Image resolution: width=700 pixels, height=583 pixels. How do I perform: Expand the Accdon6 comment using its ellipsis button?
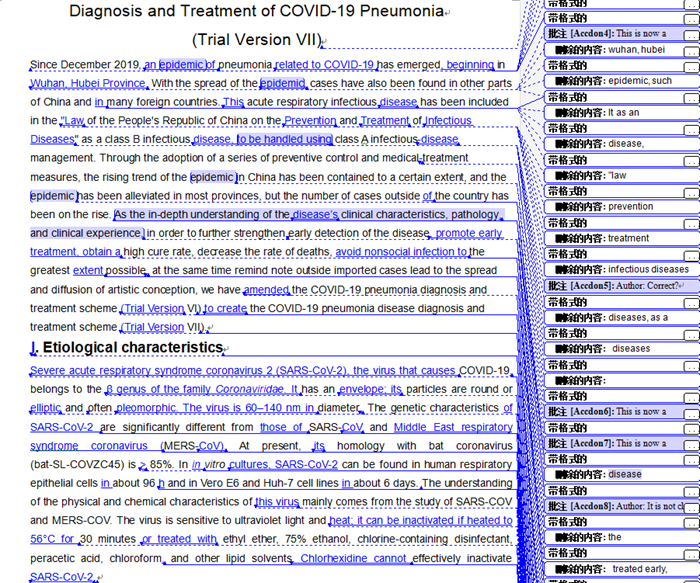(690, 412)
